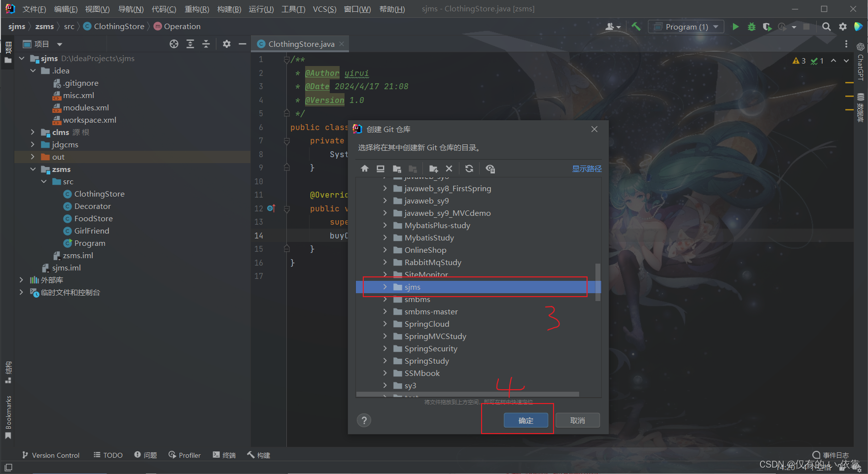This screenshot has width=868, height=474.
Task: Collapse the .idea folder in project tree
Action: pyautogui.click(x=33, y=70)
